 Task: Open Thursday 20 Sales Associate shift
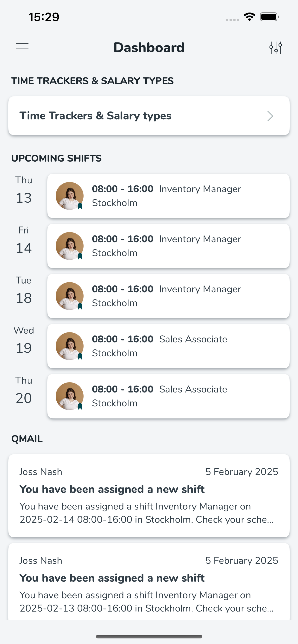pos(168,396)
